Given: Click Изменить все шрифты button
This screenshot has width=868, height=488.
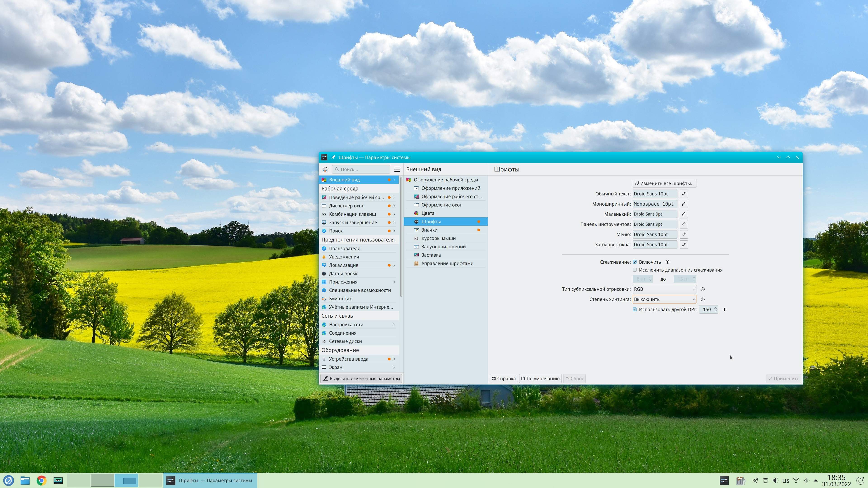Looking at the screenshot, I should pos(664,183).
